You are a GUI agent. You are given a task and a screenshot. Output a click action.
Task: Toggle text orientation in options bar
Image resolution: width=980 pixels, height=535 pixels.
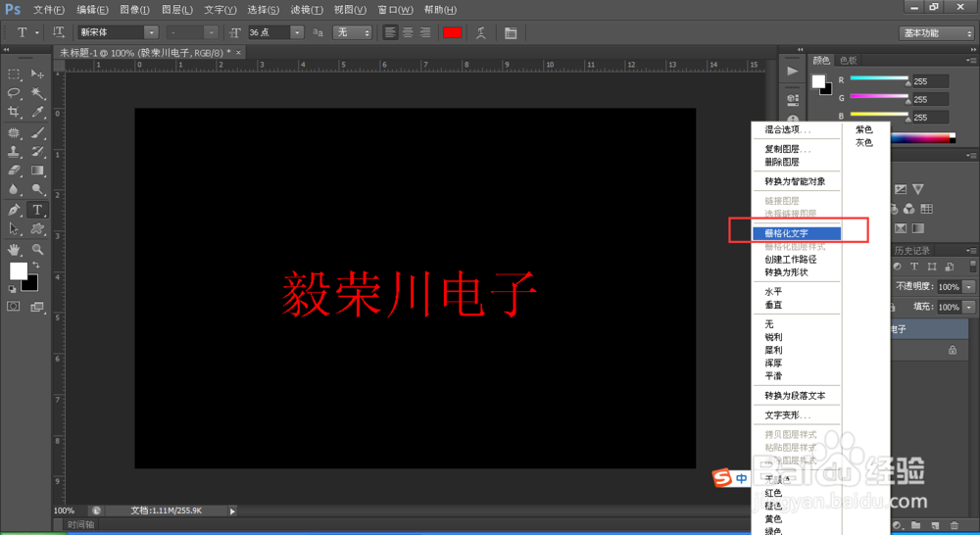click(x=58, y=32)
